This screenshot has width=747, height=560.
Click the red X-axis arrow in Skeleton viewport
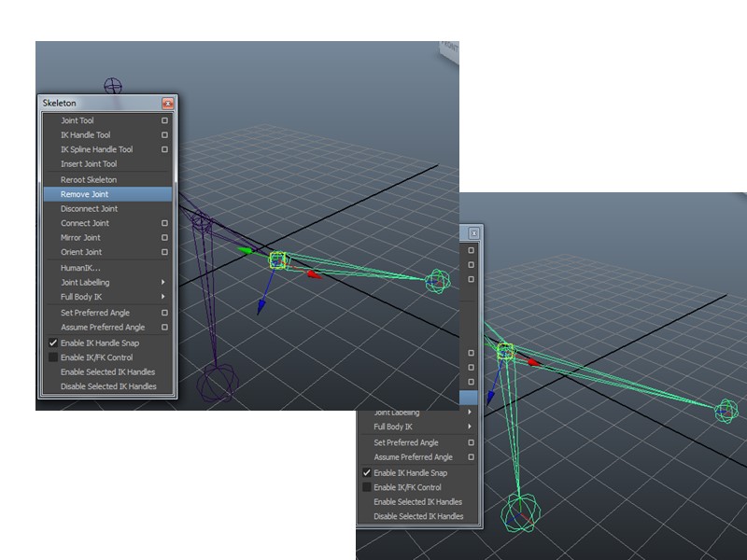pyautogui.click(x=314, y=274)
